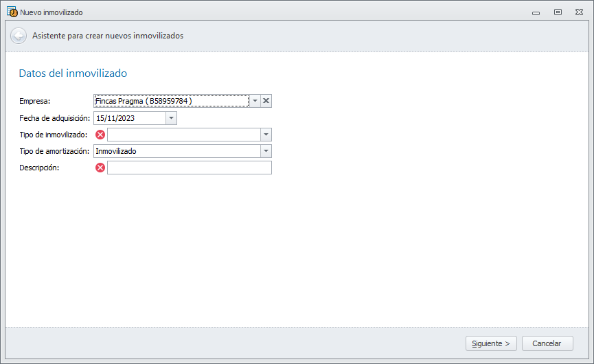Open the Fecha de adquisición calendar dropdown
Image resolution: width=594 pixels, height=364 pixels.
pos(171,118)
